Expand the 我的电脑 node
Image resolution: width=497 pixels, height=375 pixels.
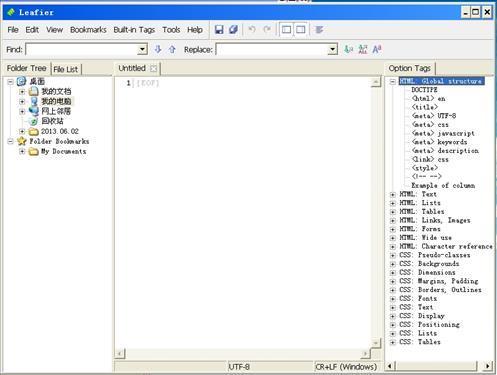point(22,101)
